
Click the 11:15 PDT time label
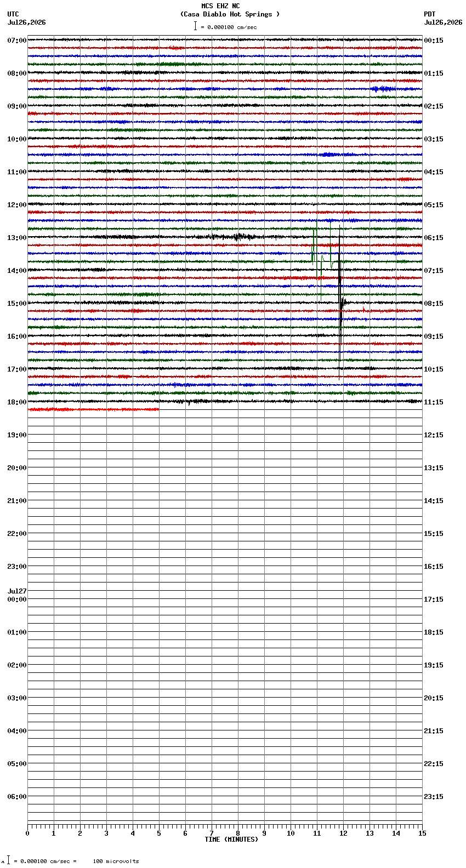(434, 402)
